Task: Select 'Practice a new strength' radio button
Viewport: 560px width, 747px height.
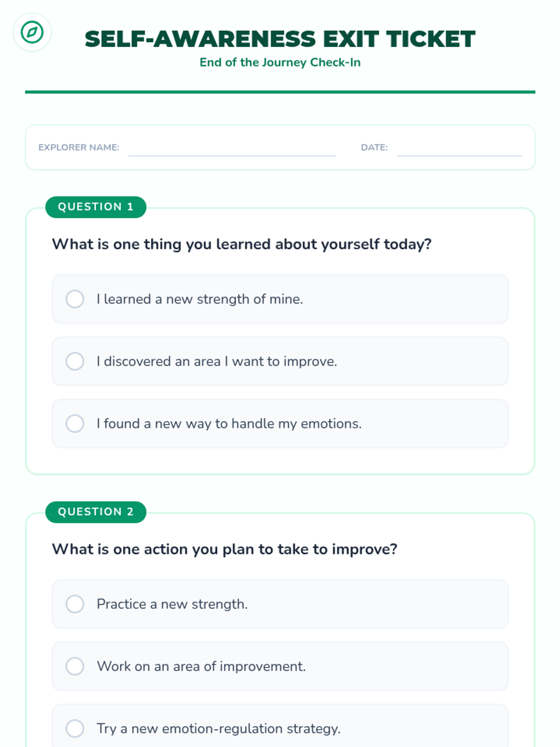Action: point(75,604)
